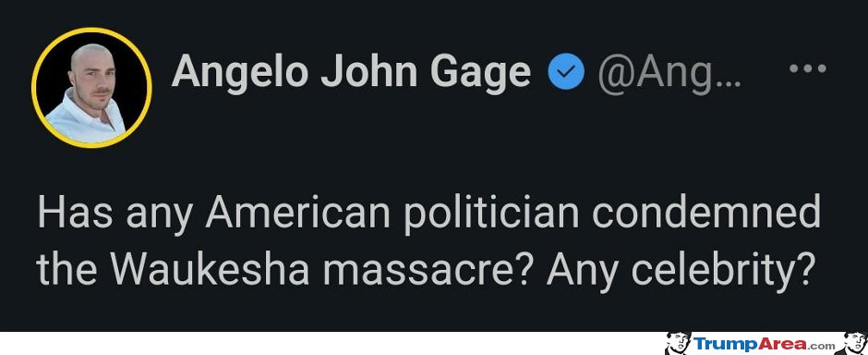Select the display name Angelo John Gage
The height and width of the screenshot is (355, 868).
tap(351, 74)
